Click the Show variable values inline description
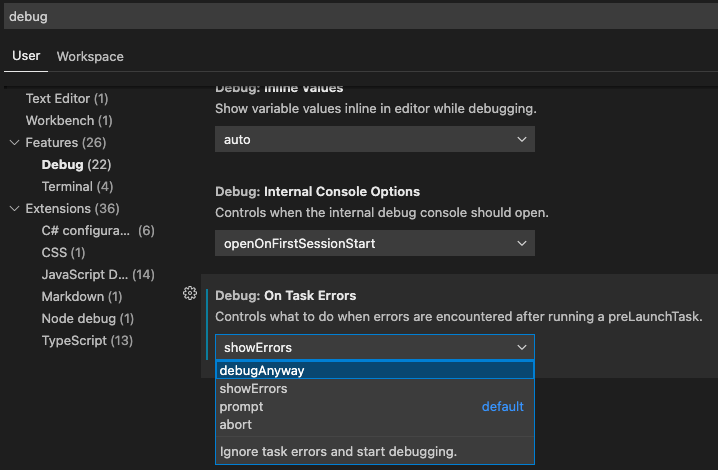Viewport: 718px width, 470px height. tap(376, 109)
